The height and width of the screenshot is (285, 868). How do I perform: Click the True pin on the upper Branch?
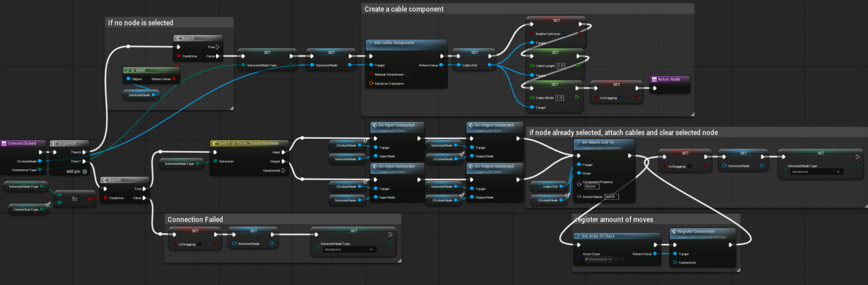pyautogui.click(x=218, y=47)
